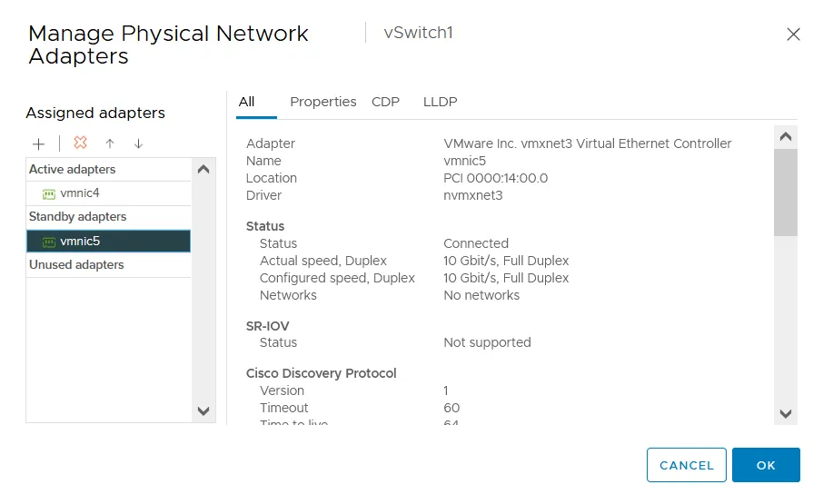The width and height of the screenshot is (823, 504).
Task: Switch to the All tab
Action: point(246,102)
